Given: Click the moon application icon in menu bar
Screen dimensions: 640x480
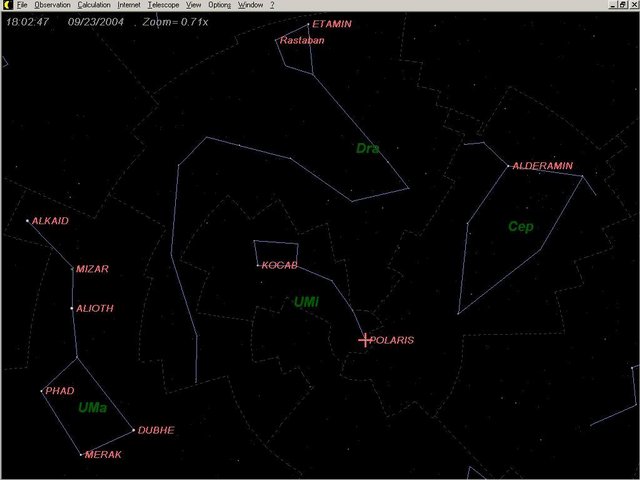Looking at the screenshot, I should click(x=6, y=5).
